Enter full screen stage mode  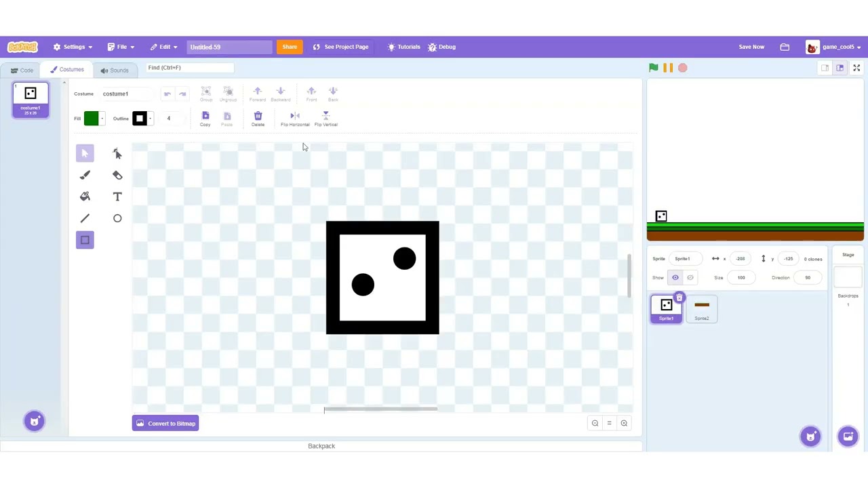(x=856, y=68)
